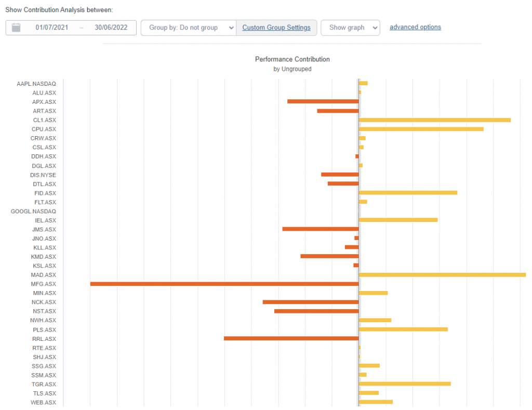532x410 pixels.
Task: Select the CPU.ASX contribution bar
Action: pyautogui.click(x=421, y=129)
